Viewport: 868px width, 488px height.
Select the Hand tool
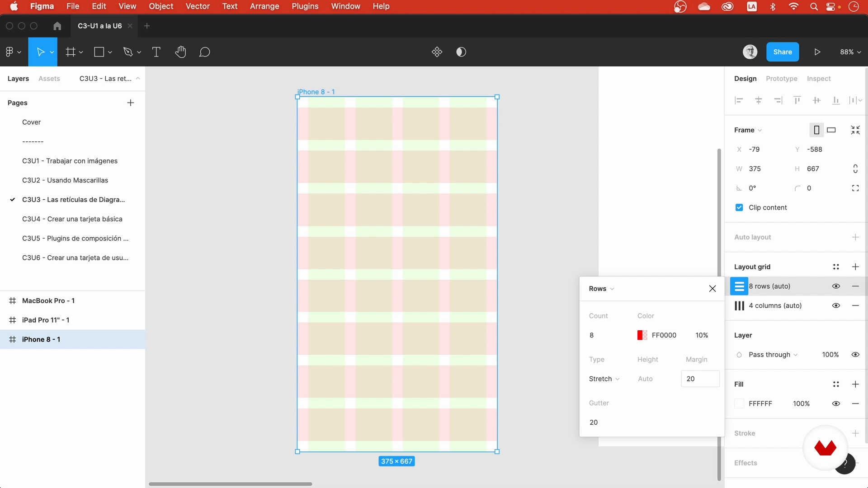(x=180, y=52)
